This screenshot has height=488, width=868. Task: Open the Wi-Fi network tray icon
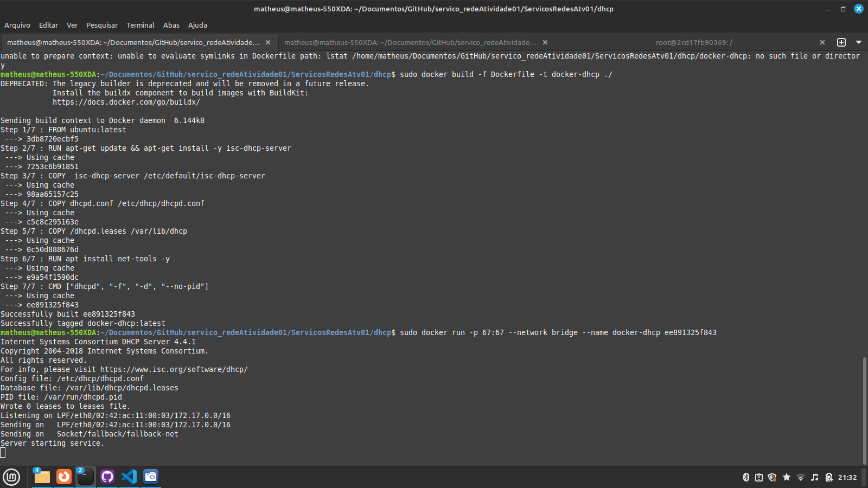[x=801, y=477]
